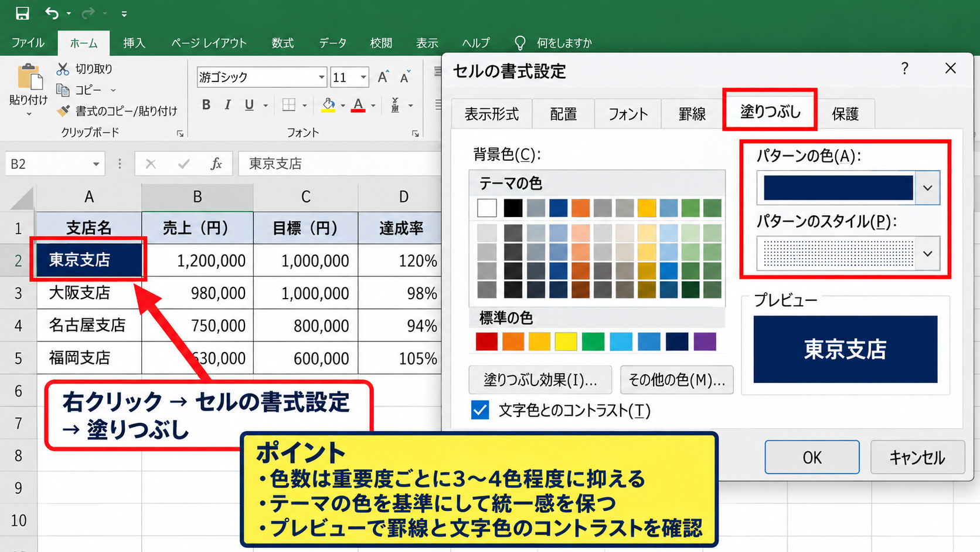Click the borders icon in Font group
The image size is (980, 552).
289,105
